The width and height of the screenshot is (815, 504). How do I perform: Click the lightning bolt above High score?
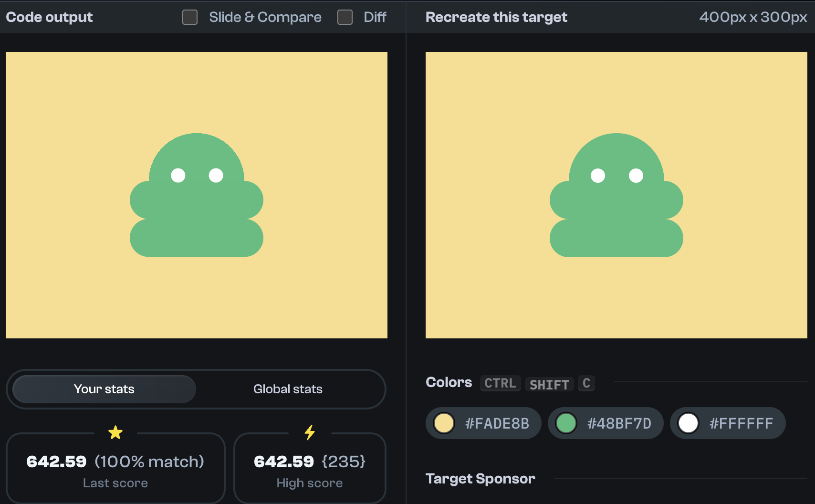coord(309,432)
